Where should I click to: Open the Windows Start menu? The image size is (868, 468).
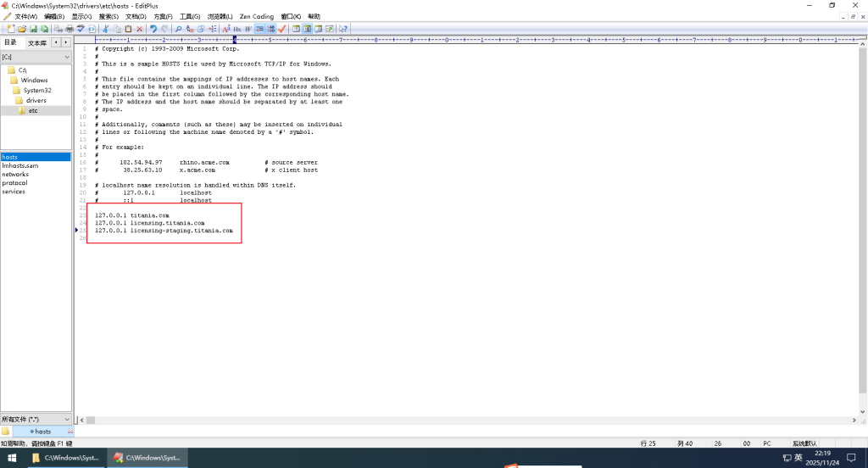tap(12, 458)
